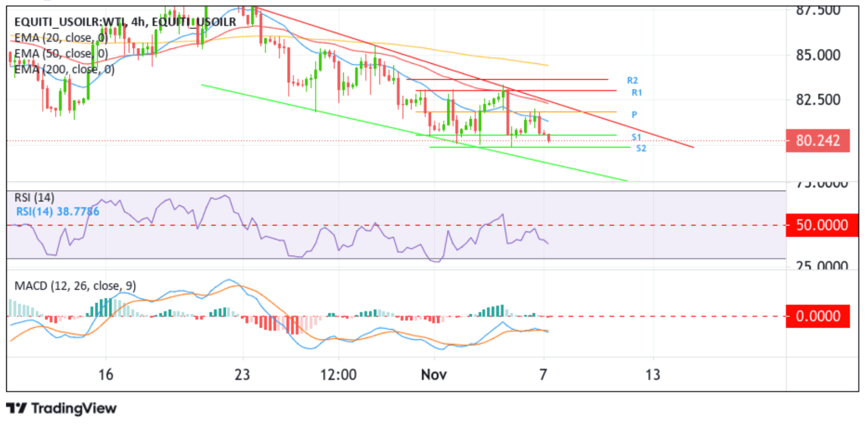Click the TradingView logo at bottom left
868x429 pixels.
(62, 408)
